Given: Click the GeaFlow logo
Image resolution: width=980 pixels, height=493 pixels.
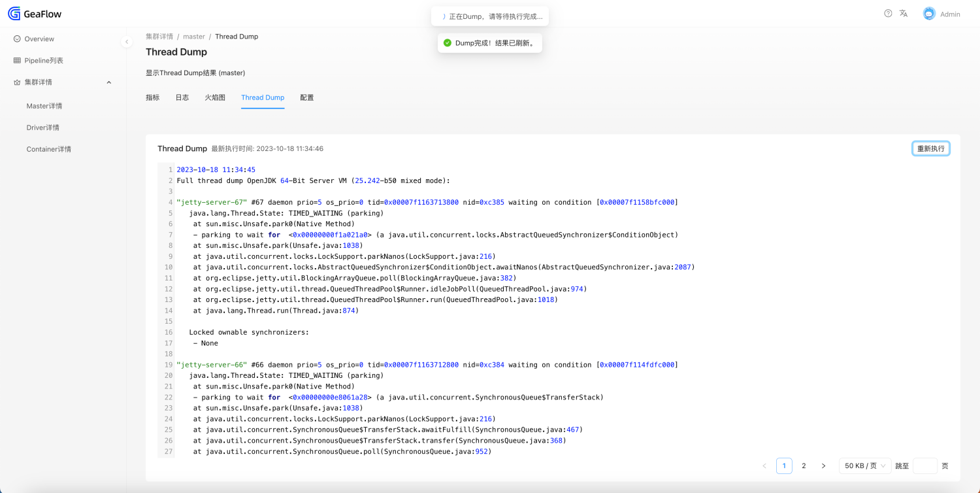Looking at the screenshot, I should [x=34, y=13].
